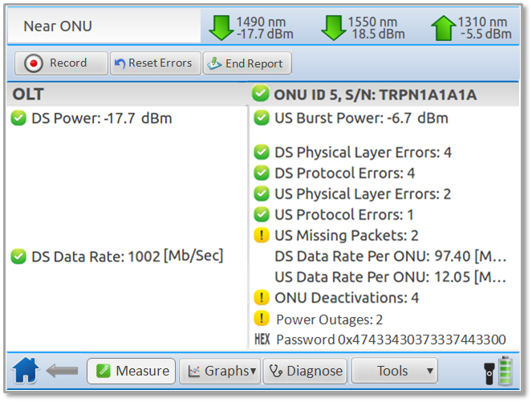The width and height of the screenshot is (532, 402).
Task: Click the US Missing Packets warning icon
Action: pos(261,235)
